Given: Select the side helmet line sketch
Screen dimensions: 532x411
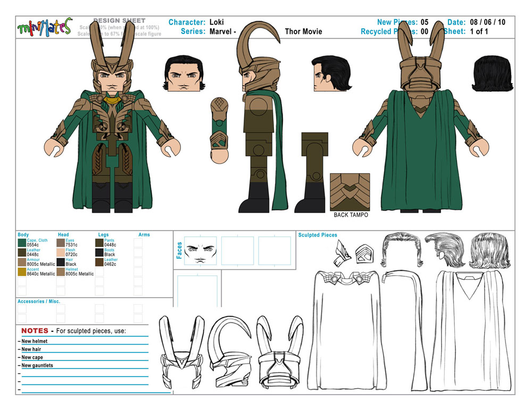Looking at the screenshot, I should pyautogui.click(x=230, y=351).
